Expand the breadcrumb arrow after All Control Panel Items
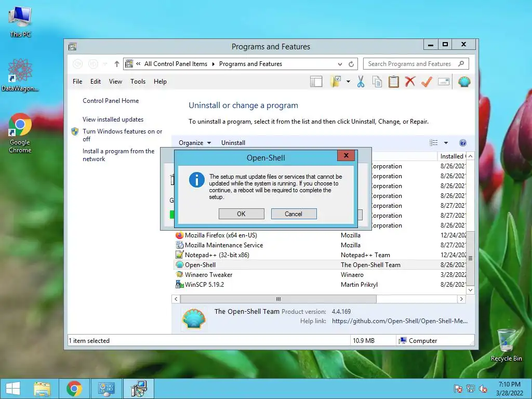This screenshot has height=399, width=532. tap(214, 64)
